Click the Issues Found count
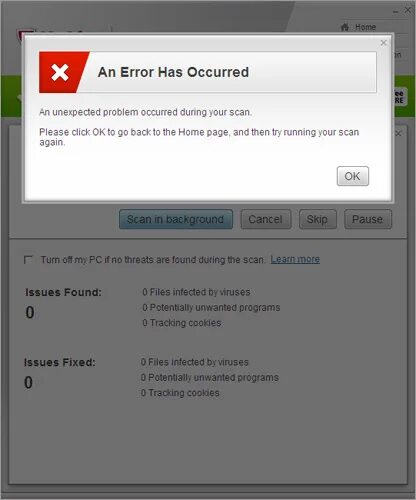 click(x=30, y=313)
